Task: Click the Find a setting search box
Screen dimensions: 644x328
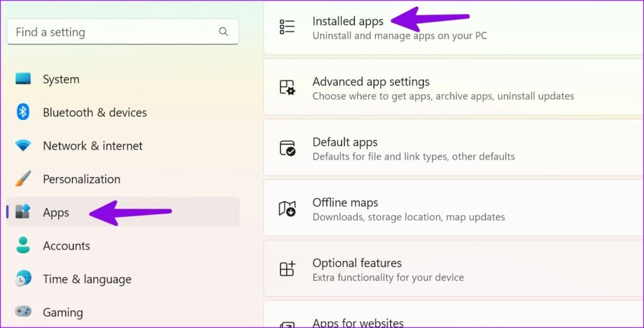Action: tap(123, 31)
